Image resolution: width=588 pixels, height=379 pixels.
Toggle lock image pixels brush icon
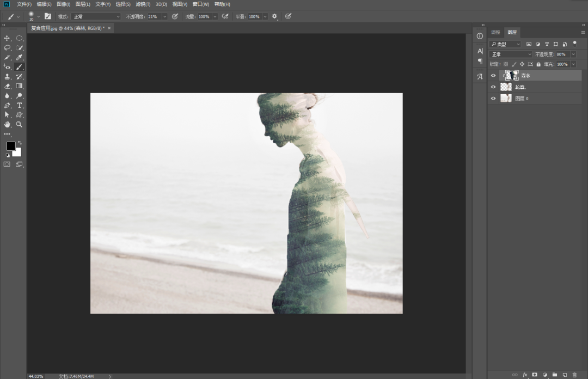[x=514, y=64]
